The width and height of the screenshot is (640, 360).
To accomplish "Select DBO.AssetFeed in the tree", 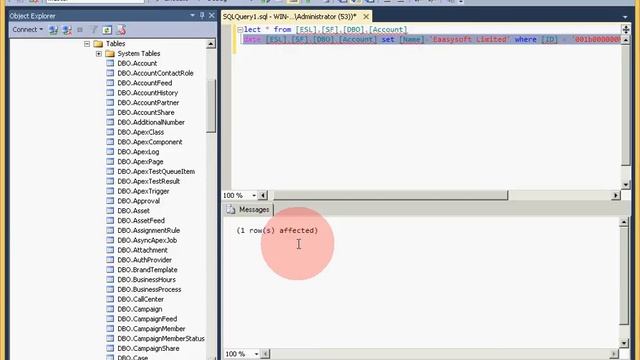I will [141, 220].
